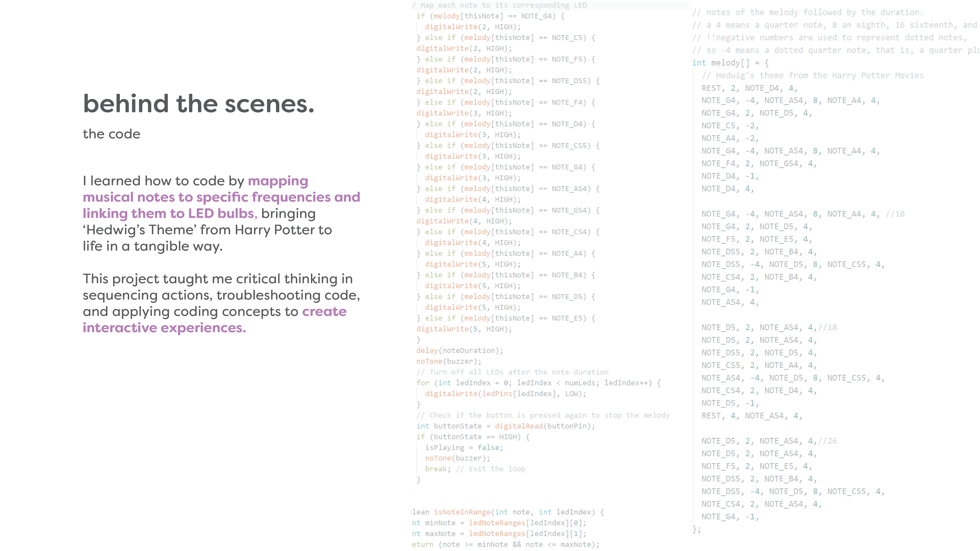Click the line "NOTE_CS5, 2, NOTE_A4, 4,"
980x551 pixels.
tap(759, 365)
